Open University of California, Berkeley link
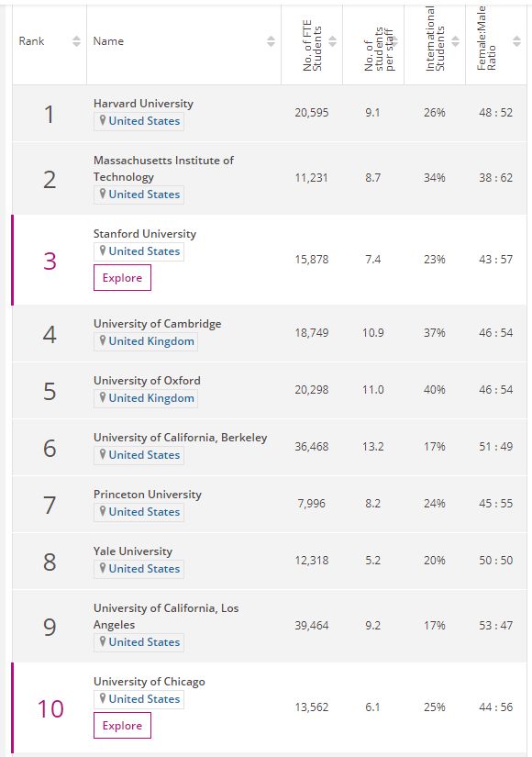This screenshot has width=532, height=757. pos(180,438)
